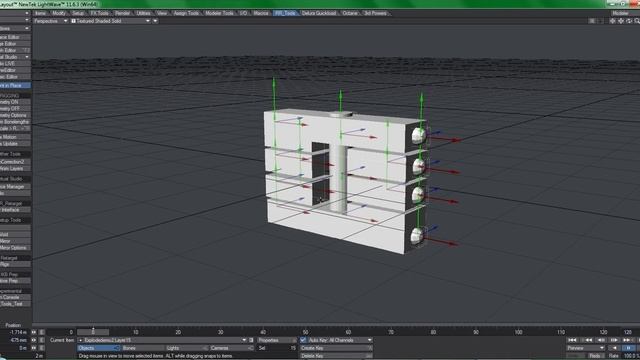Open the Auto Key All Channels dropdown
This screenshot has width=640, height=360.
point(340,340)
